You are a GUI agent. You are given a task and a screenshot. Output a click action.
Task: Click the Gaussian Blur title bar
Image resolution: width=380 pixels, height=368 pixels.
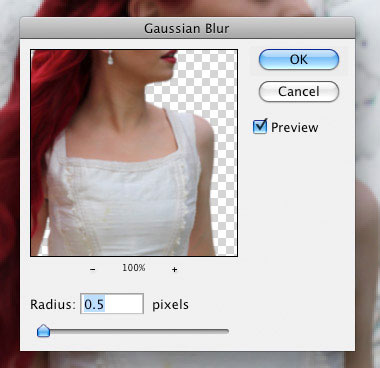187,28
